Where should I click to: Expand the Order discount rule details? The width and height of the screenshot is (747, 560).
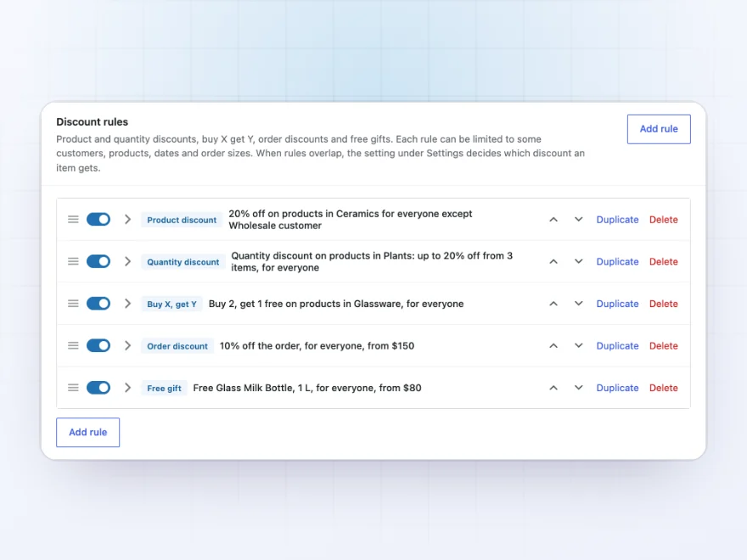(127, 345)
